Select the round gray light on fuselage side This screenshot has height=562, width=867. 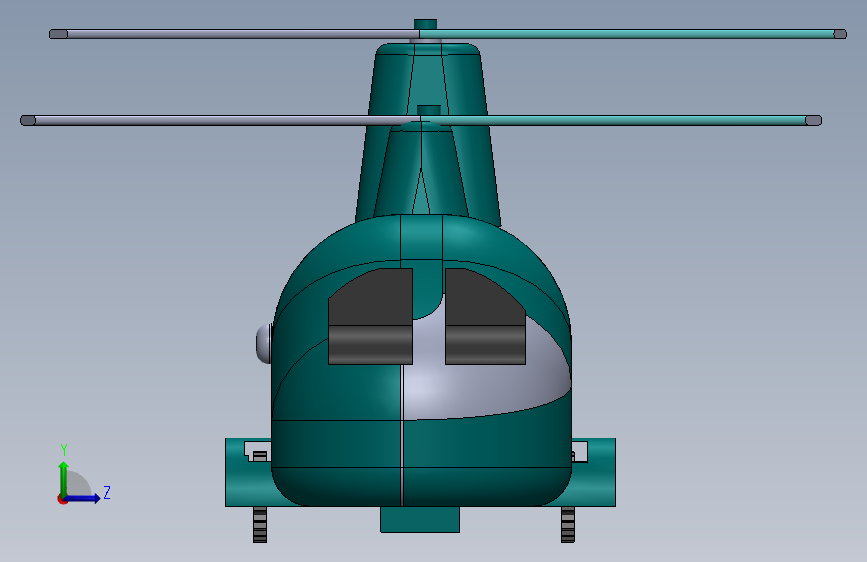click(264, 344)
